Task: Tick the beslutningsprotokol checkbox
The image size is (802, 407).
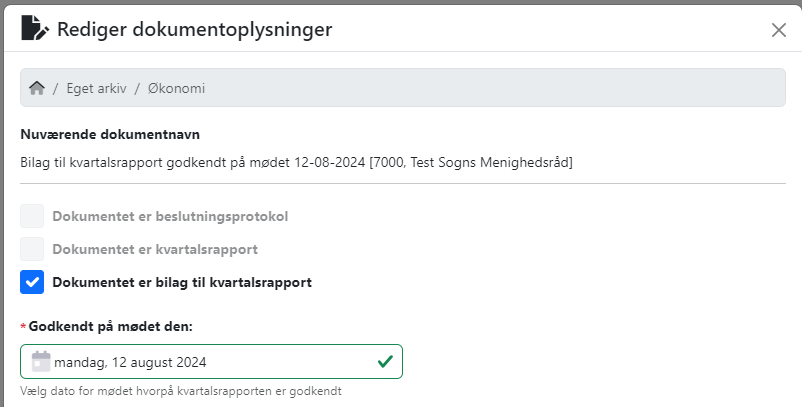Action: coord(32,216)
